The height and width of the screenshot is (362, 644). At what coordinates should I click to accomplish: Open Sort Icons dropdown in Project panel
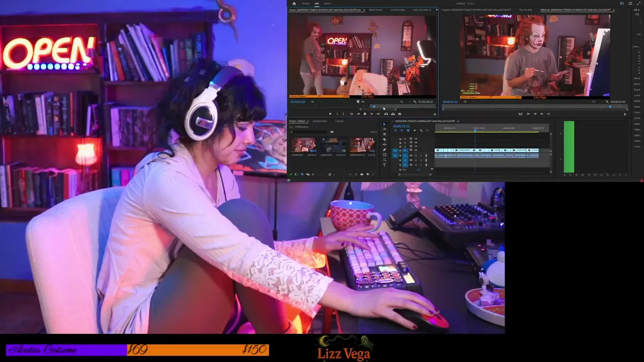[x=332, y=174]
